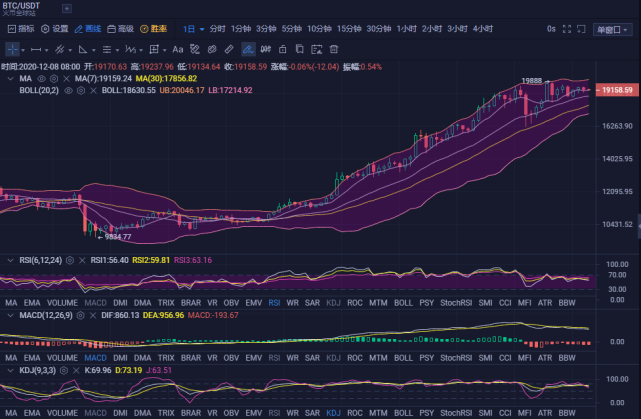Collapse the KDJ indicator panel
Viewport: 641px width, 419px height.
[10, 371]
